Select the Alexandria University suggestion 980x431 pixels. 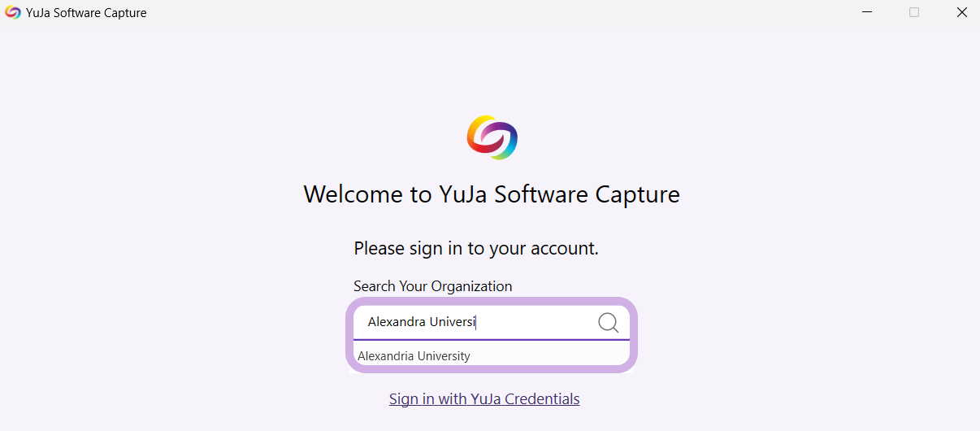tap(414, 355)
